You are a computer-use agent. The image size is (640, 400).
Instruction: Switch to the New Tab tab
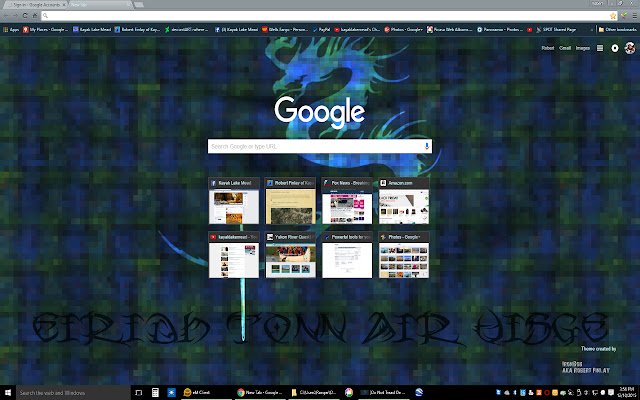click(x=100, y=5)
